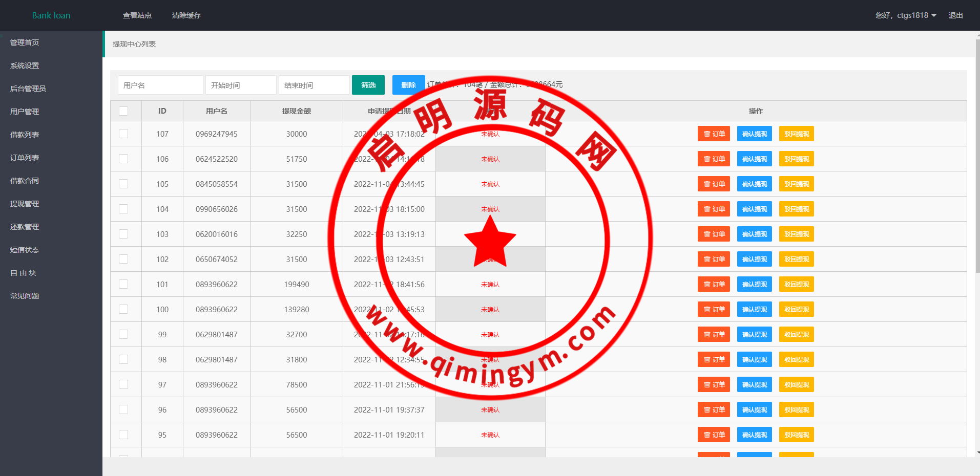Click the trash 订单 button for ID 104

point(714,209)
